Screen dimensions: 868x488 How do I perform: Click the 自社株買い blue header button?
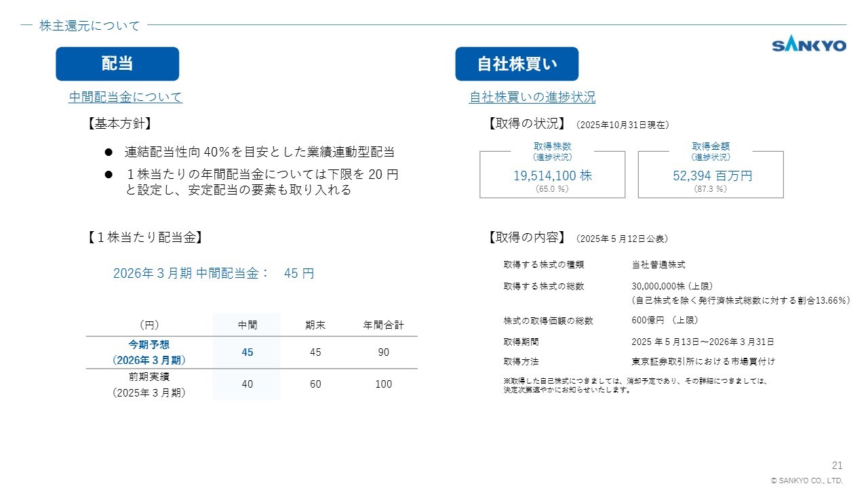(517, 64)
